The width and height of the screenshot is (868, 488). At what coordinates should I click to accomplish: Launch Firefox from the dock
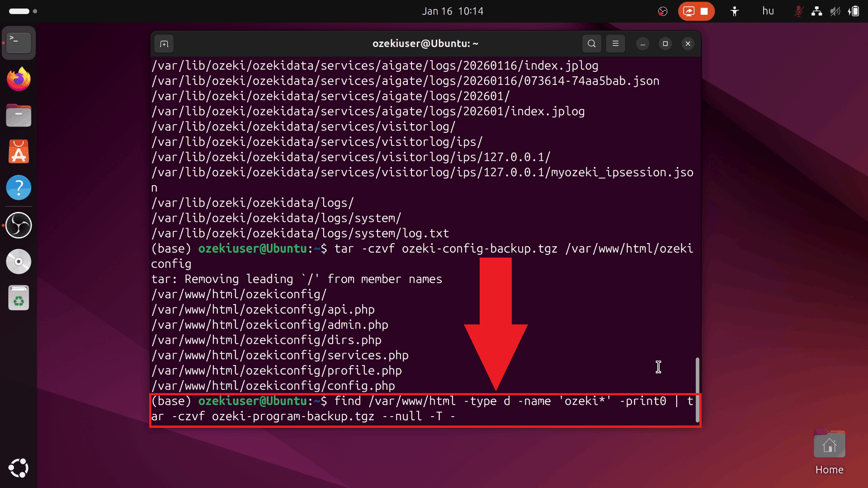(19, 79)
